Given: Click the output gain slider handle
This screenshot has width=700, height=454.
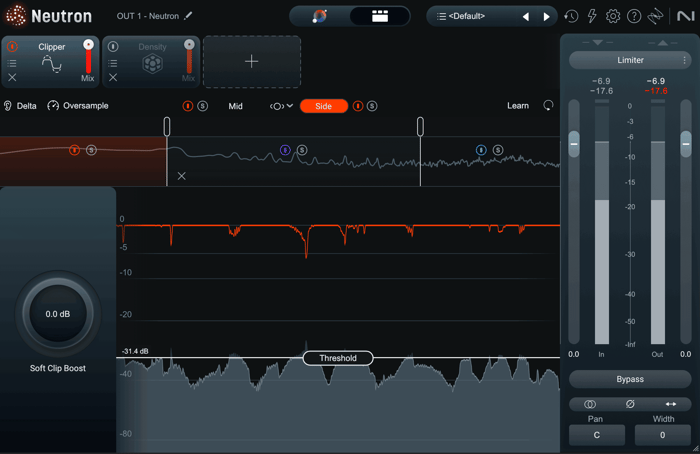Looking at the screenshot, I should point(686,144).
